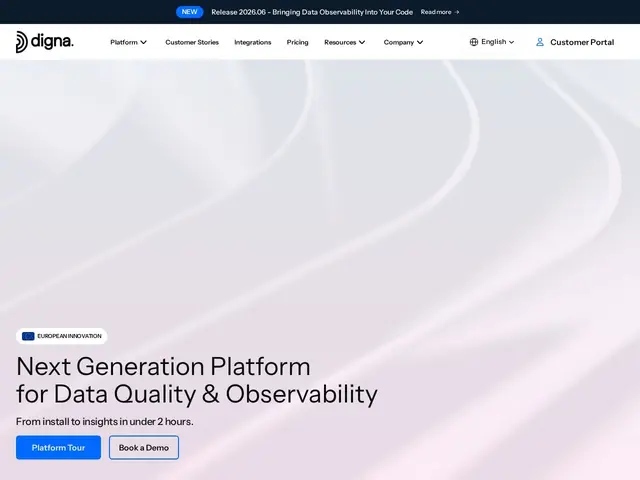The image size is (640, 480).
Task: Click the digna logo icon
Action: (22, 42)
